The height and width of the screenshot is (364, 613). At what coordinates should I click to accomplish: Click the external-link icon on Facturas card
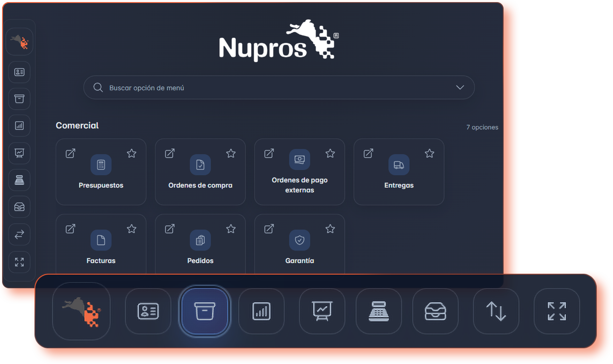(71, 229)
